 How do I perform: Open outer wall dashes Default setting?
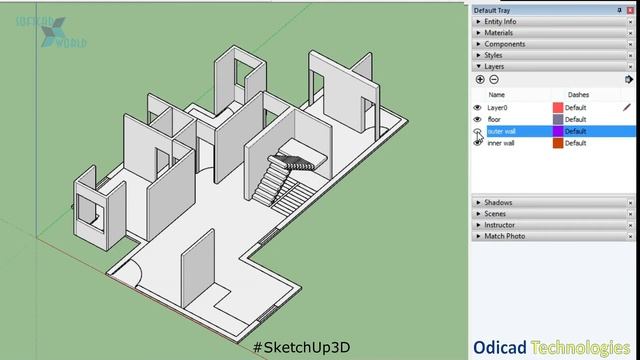point(576,131)
